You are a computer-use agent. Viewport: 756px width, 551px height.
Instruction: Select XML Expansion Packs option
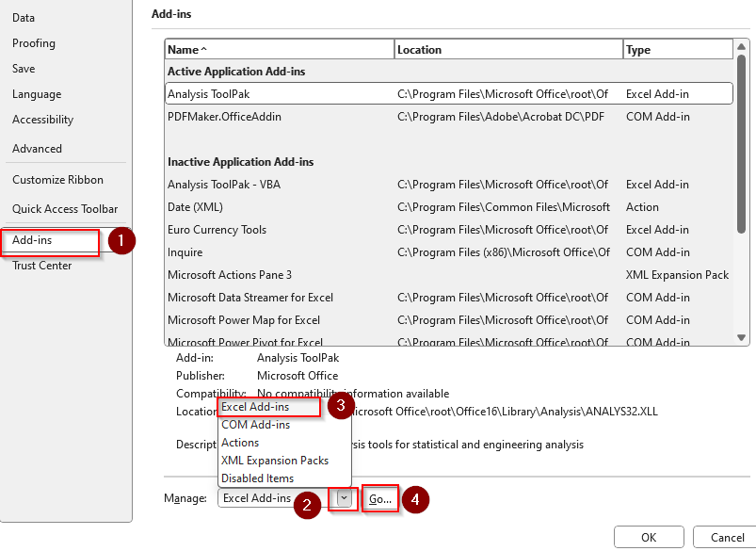274,461
